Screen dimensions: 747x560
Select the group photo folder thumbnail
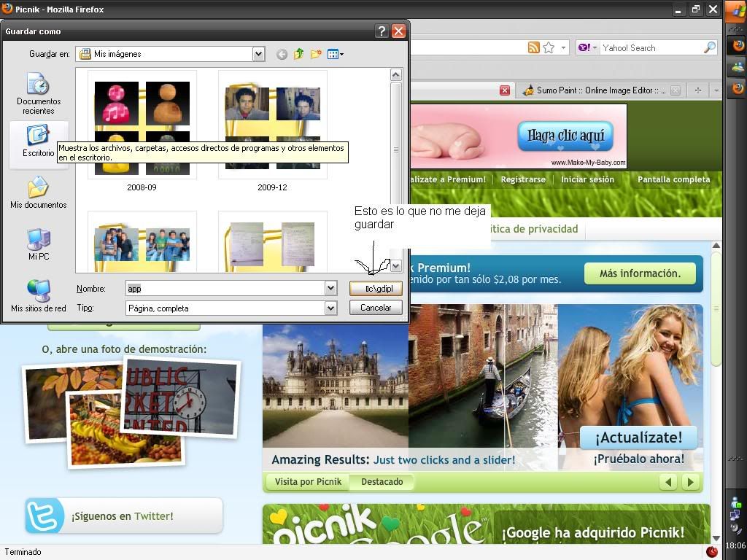[x=142, y=243]
